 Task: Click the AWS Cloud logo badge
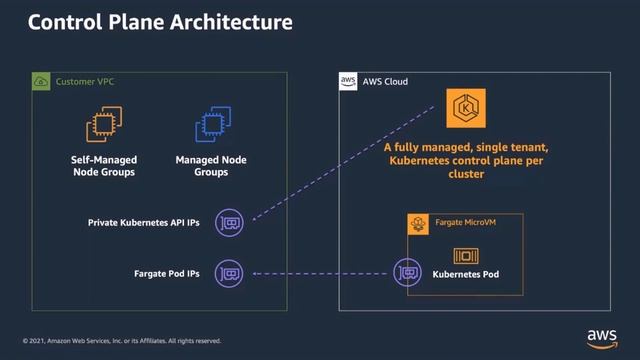click(348, 81)
